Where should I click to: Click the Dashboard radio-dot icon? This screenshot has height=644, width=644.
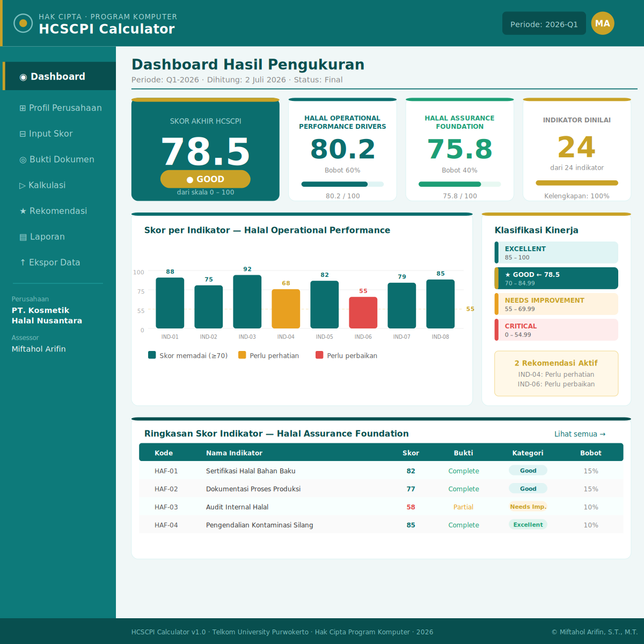coord(23,77)
